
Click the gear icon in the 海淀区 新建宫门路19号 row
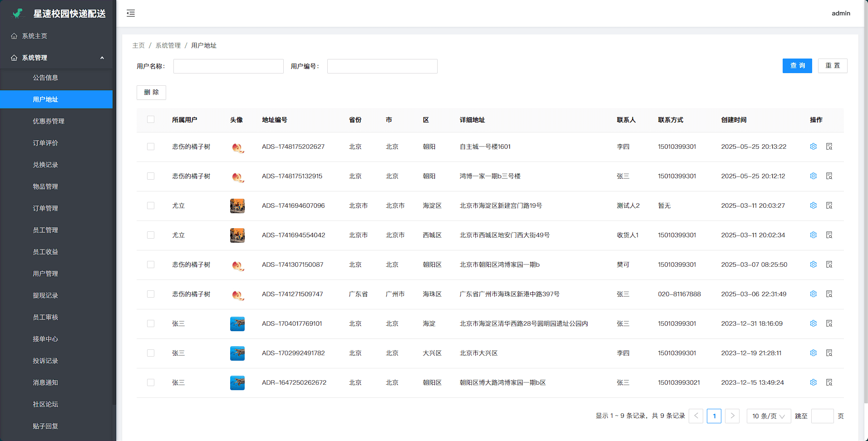click(x=813, y=206)
